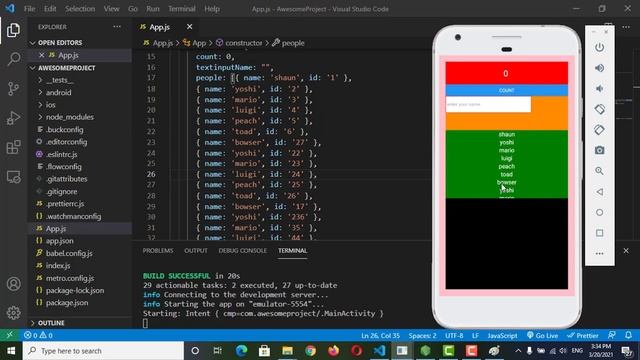
Task: Close the terminal panel
Action: click(626, 251)
